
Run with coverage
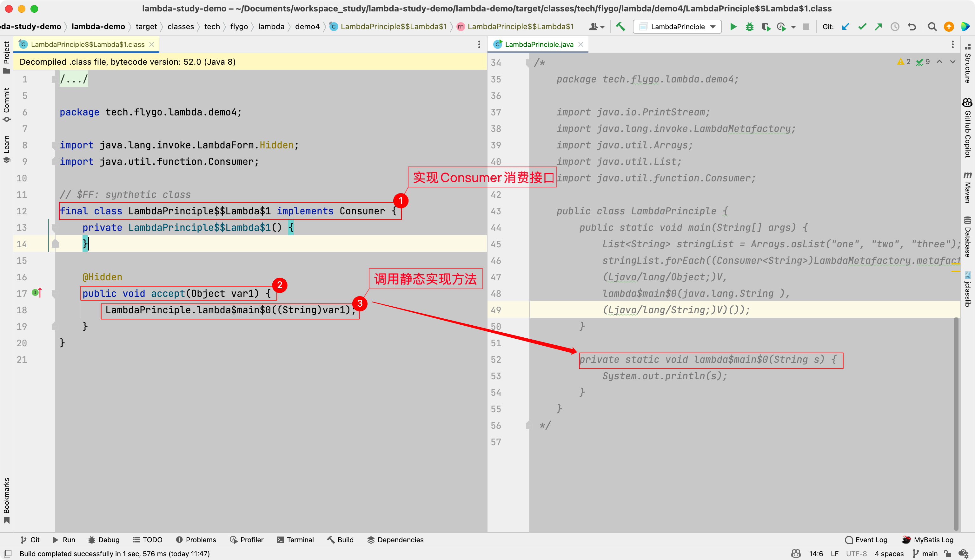coord(766,27)
